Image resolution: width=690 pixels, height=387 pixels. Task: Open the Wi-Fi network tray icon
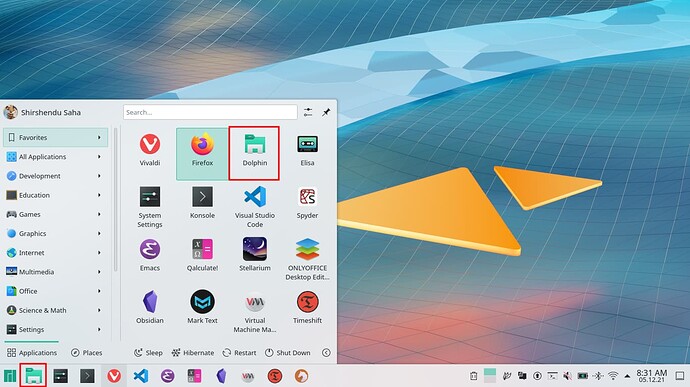tap(613, 376)
